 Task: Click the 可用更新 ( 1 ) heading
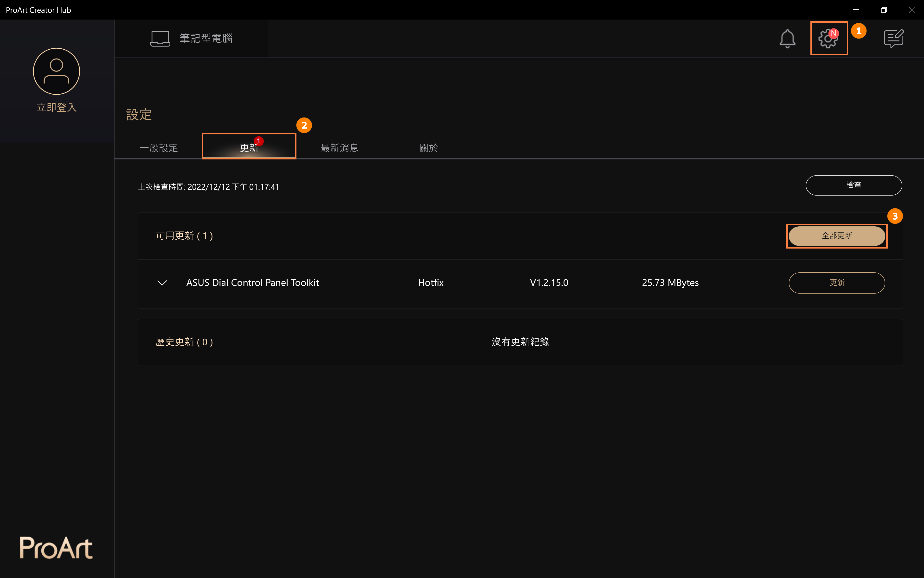(184, 236)
